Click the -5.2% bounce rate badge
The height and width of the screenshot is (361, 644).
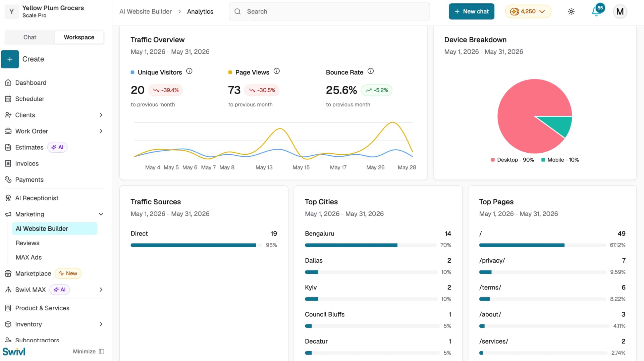376,90
